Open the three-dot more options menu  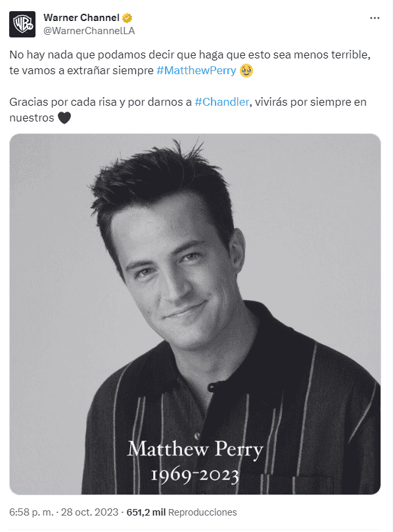coord(375,18)
